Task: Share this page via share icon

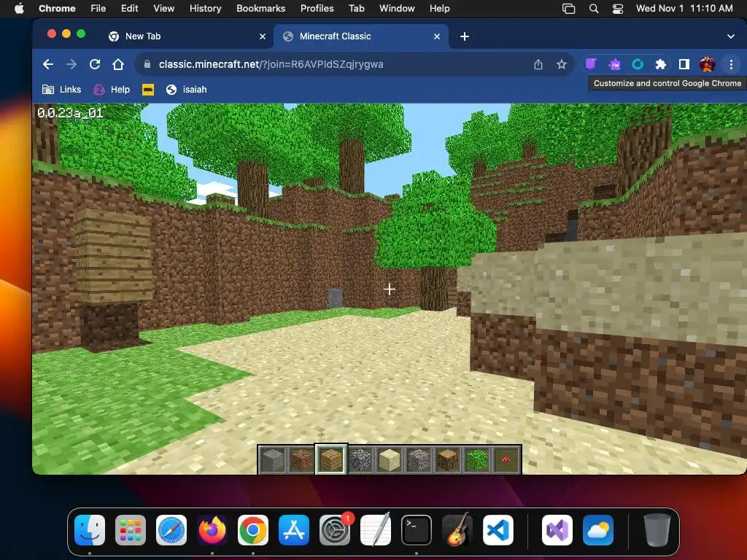Action: coord(538,64)
